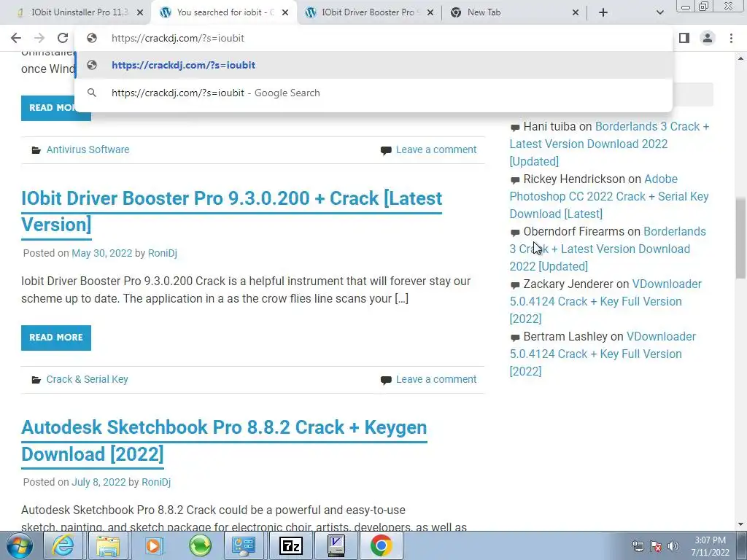Click the comment bubble icon in the Crack & Serial Key row
The image size is (747, 560).
point(386,381)
